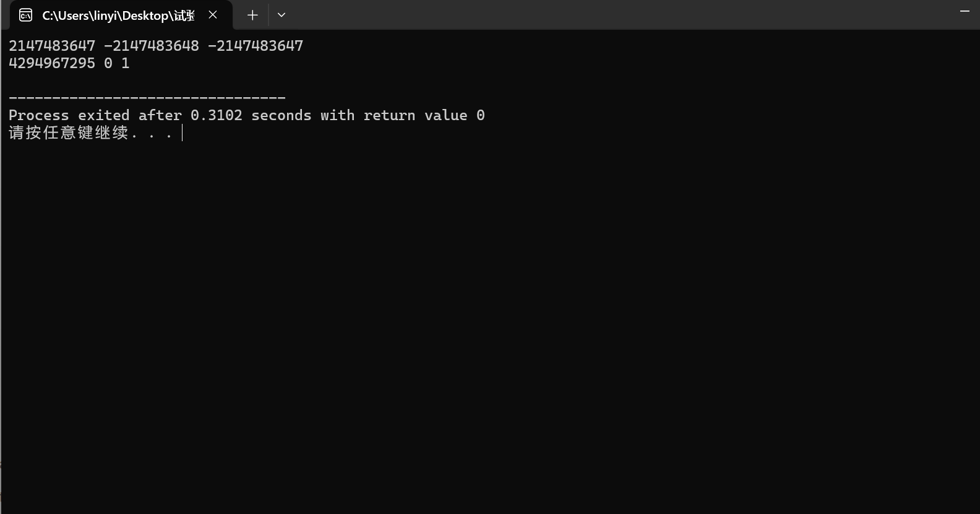Open a new tab with plus button

point(252,15)
